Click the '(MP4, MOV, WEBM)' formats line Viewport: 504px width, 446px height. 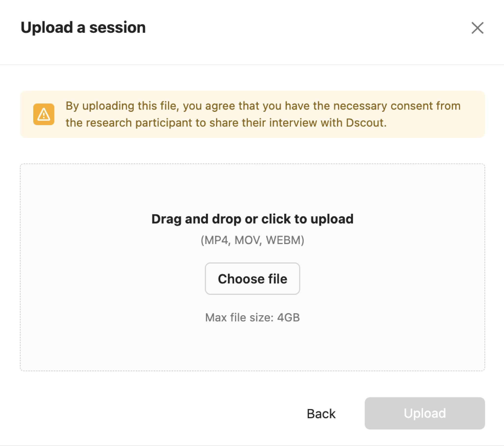pos(252,240)
